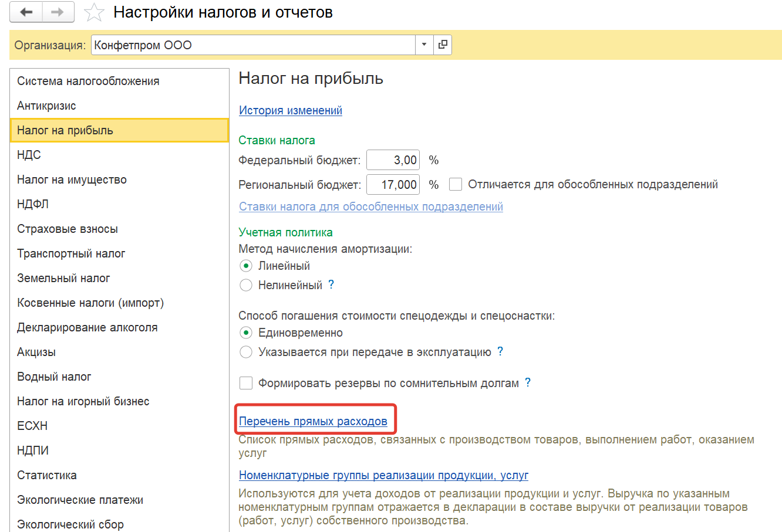Select the Нелинейный amortization method
The image size is (782, 532).
point(246,285)
